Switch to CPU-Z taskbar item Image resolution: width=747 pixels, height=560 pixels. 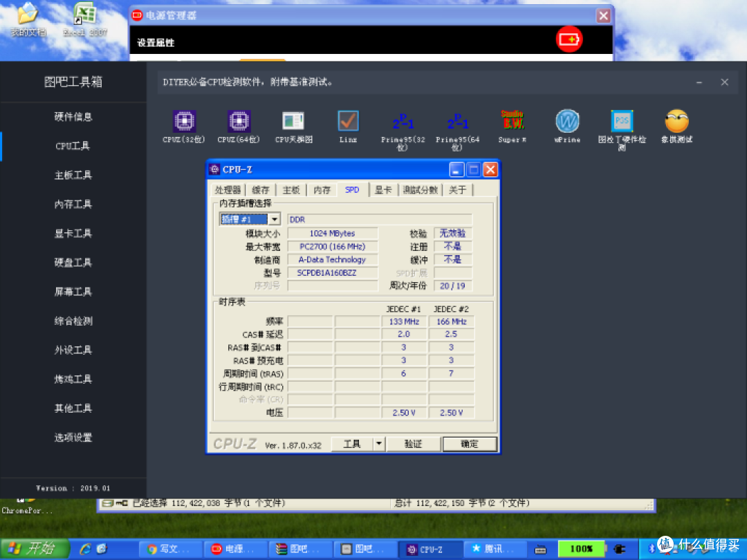[x=430, y=549]
